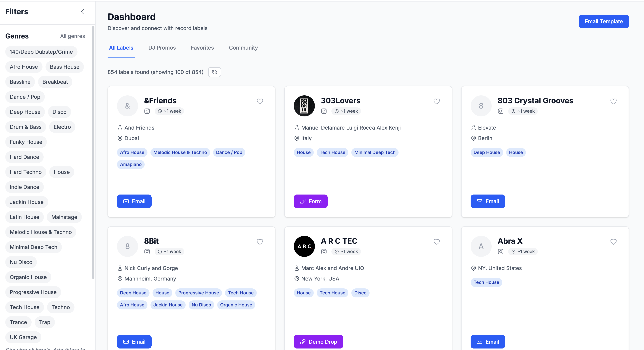Image resolution: width=644 pixels, height=350 pixels.
Task: Switch to the DJ Promos tab
Action: [162, 48]
